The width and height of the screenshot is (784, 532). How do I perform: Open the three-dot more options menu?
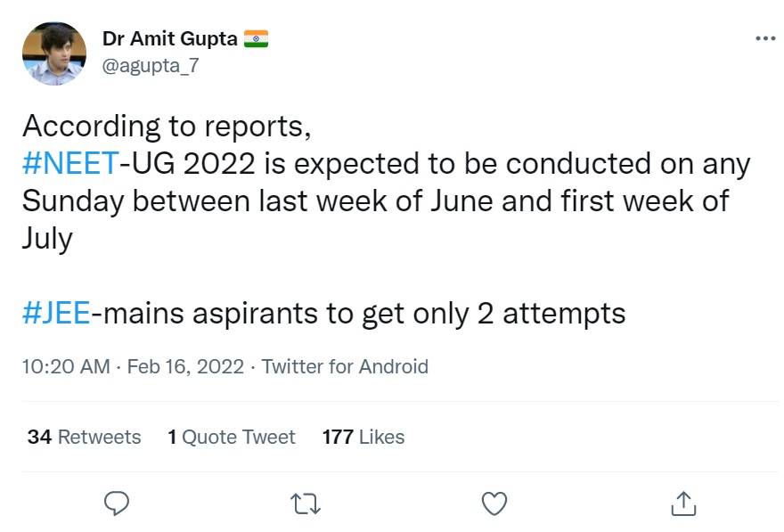764,38
